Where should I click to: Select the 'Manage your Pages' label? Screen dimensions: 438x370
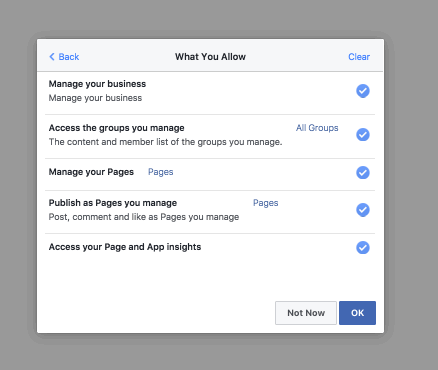click(91, 172)
